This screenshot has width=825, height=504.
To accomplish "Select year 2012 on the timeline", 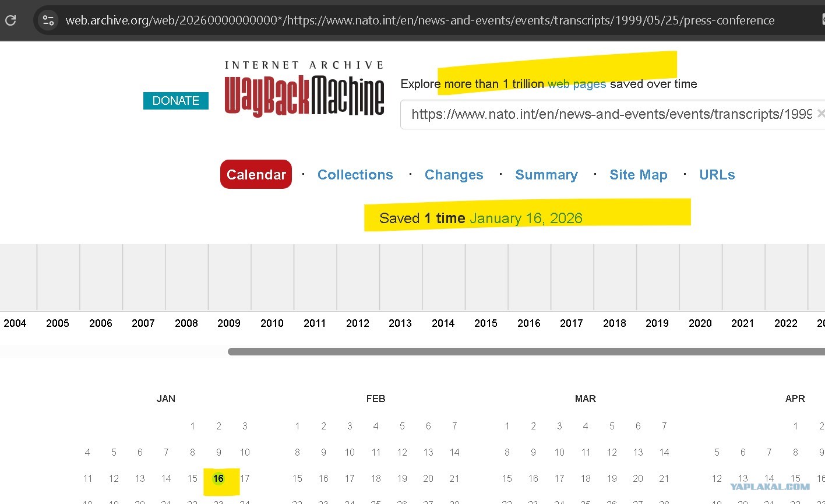I will (x=358, y=323).
